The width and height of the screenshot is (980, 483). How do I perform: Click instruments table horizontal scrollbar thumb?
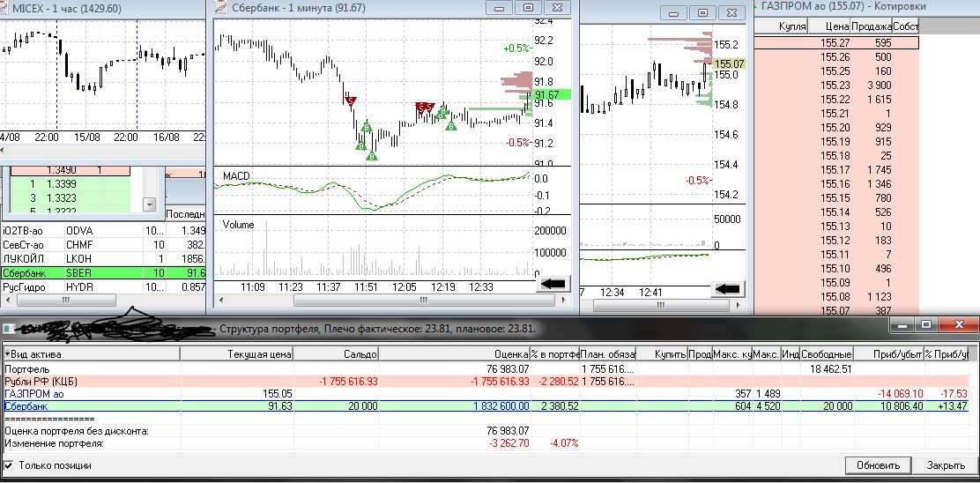pos(66,300)
